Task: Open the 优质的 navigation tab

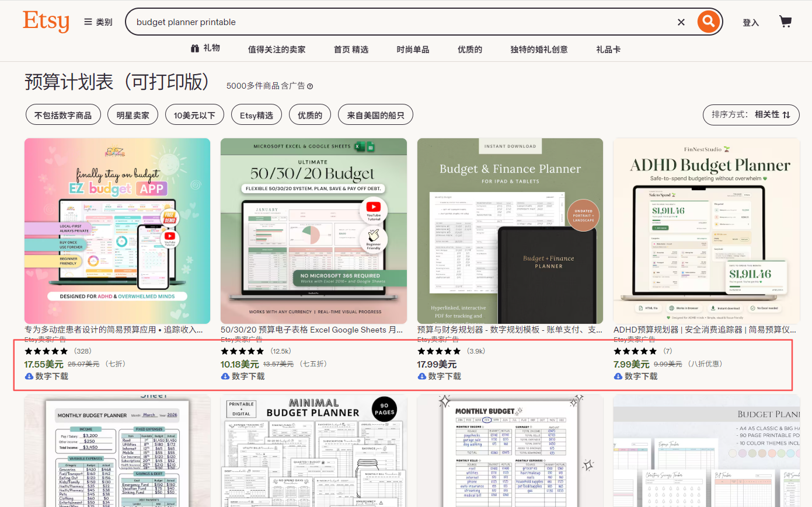Action: click(x=470, y=50)
